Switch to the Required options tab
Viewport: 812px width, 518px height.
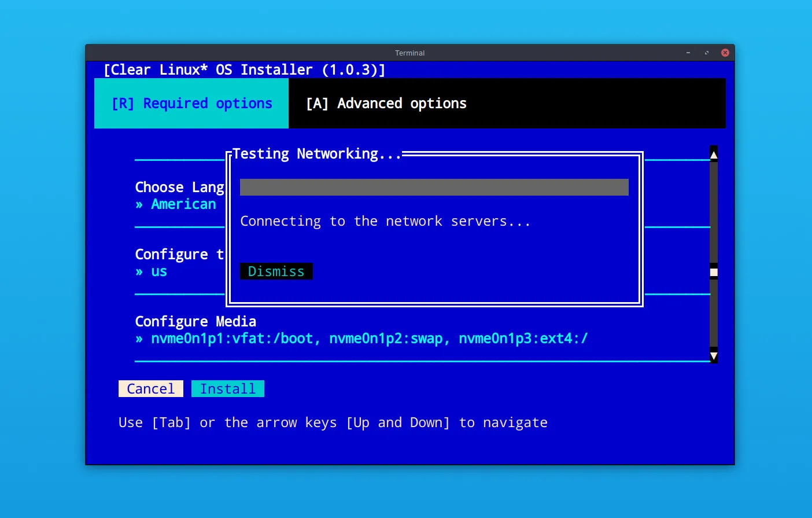pos(191,104)
